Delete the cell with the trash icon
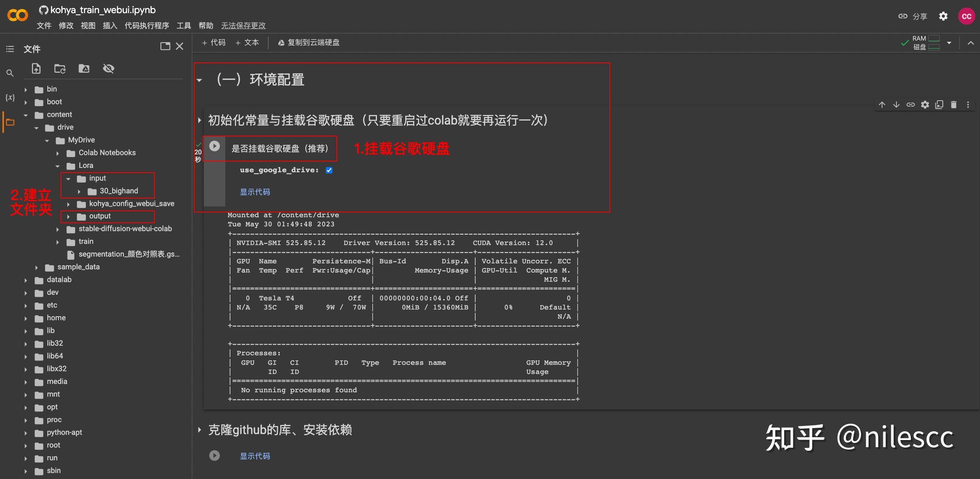Screen dimensions: 980x479 954,104
